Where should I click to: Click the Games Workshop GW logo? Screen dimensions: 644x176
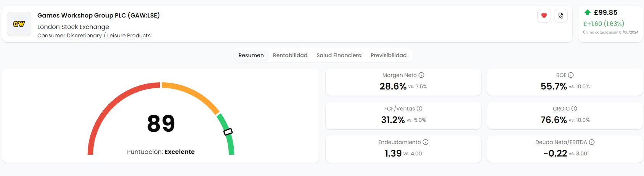coord(19,24)
